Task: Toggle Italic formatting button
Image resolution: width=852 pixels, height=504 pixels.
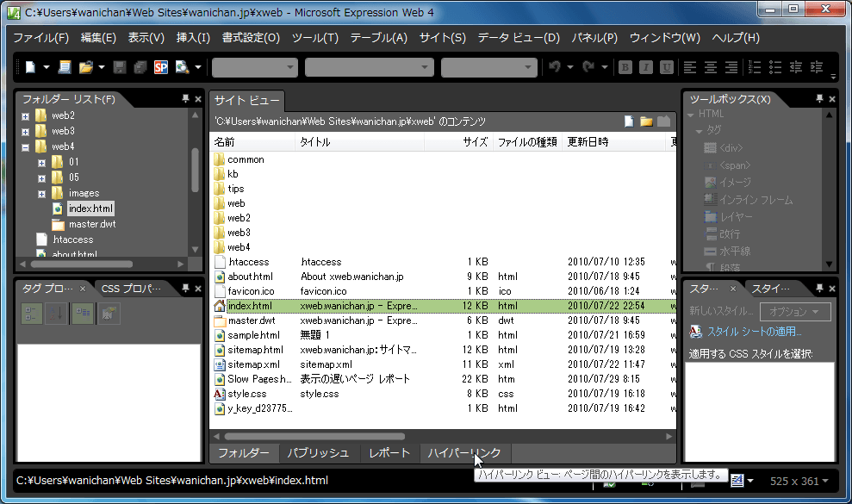Action: coord(645,67)
